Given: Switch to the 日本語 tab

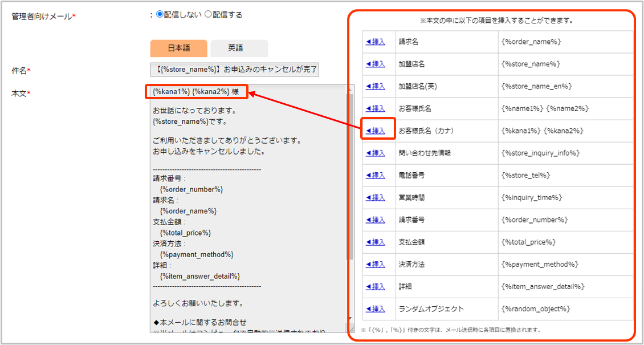Looking at the screenshot, I should tap(178, 48).
